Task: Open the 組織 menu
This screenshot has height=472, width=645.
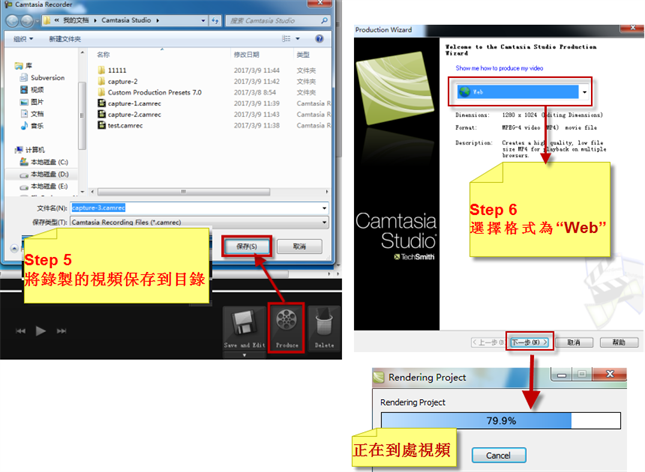Action: (x=23, y=38)
